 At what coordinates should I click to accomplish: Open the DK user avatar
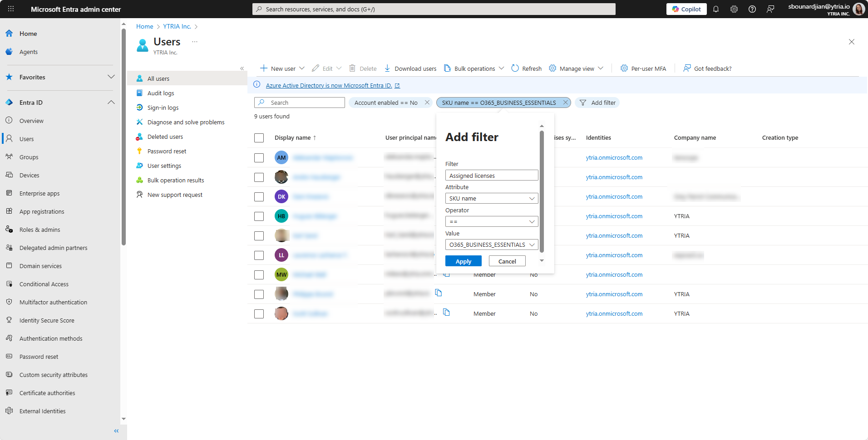click(281, 196)
